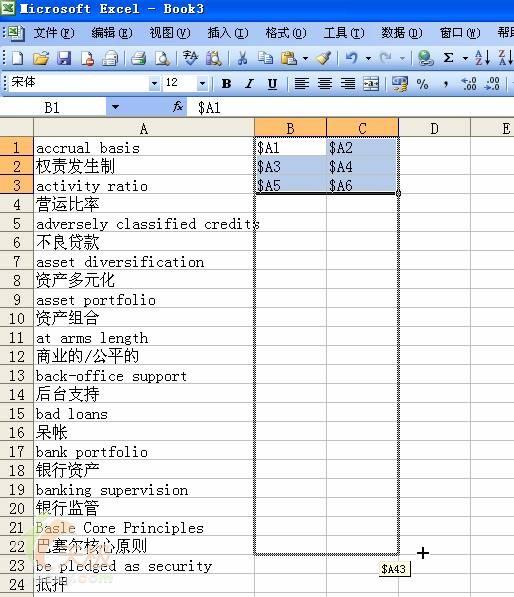The image size is (514, 597).
Task: Select column B header
Action: [290, 128]
